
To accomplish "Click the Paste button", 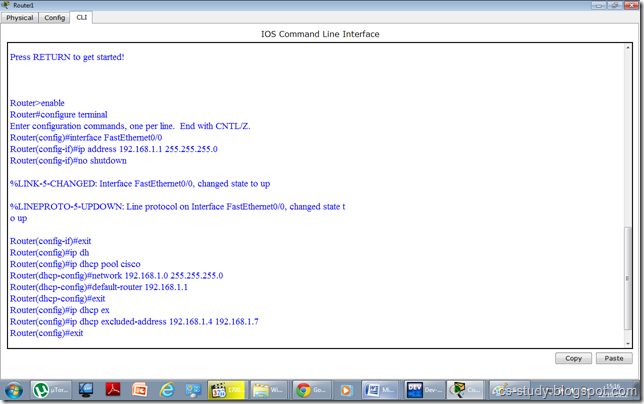I will click(614, 358).
